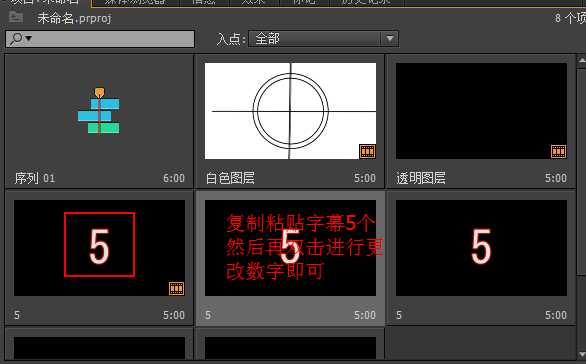Viewport: 586px width, 364px height.
Task: Click the 未命名.prproj project file name
Action: (x=74, y=18)
